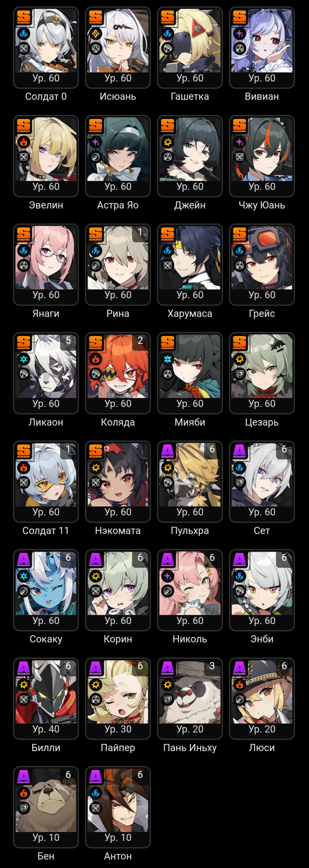
Task: Click the fire element icon on Бен
Action: [24, 793]
